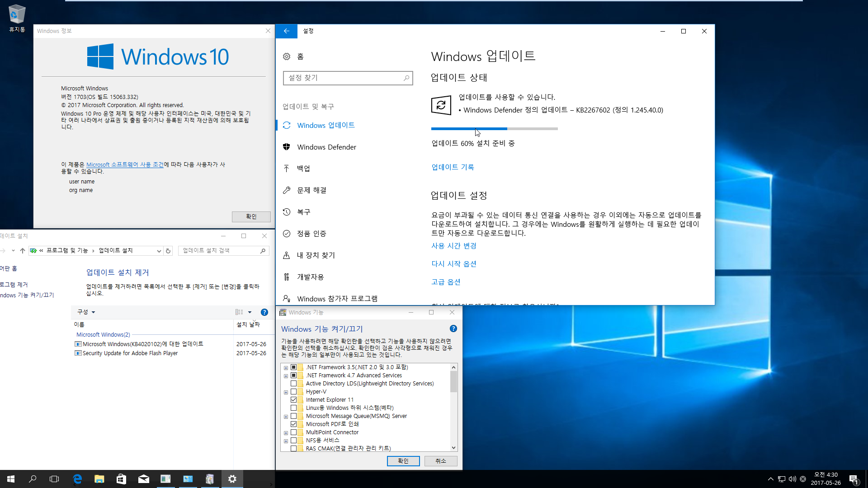Click the tools icon beside 개발자용
The width and height of the screenshot is (868, 488).
[287, 277]
